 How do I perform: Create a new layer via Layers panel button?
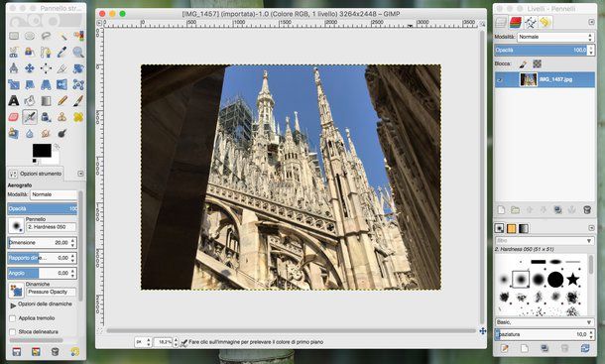coord(501,210)
